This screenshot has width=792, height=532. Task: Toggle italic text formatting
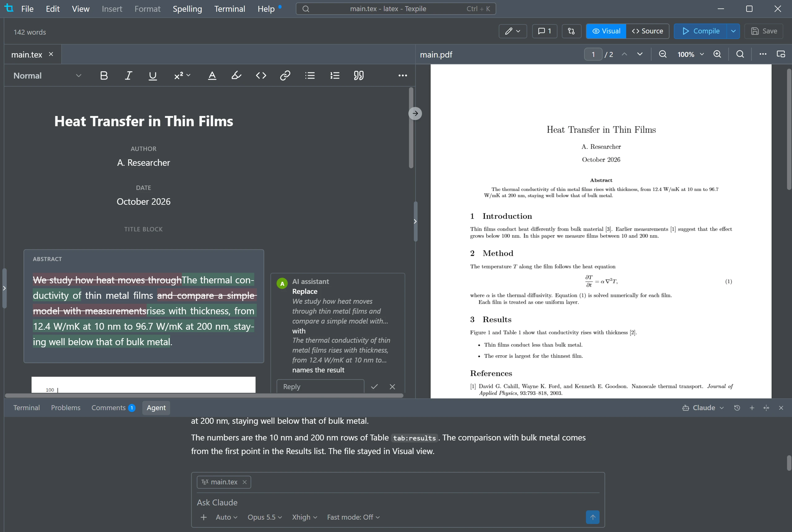click(128, 75)
